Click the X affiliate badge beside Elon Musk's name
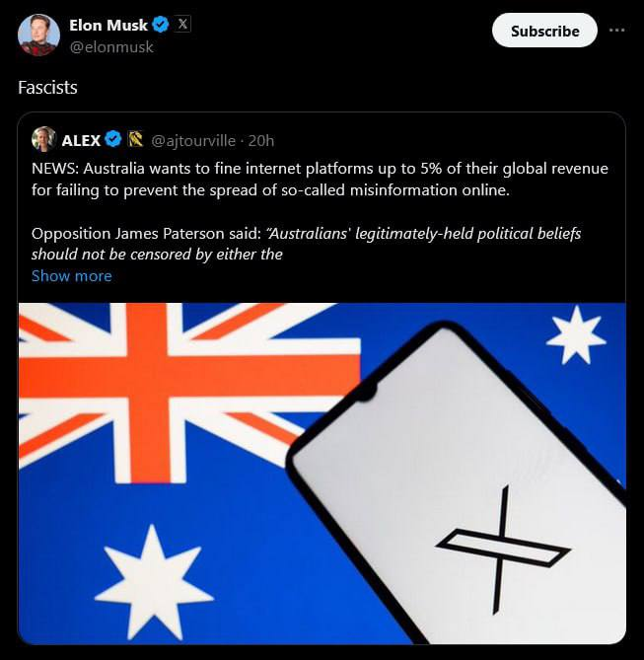The height and width of the screenshot is (660, 644). coord(182,26)
